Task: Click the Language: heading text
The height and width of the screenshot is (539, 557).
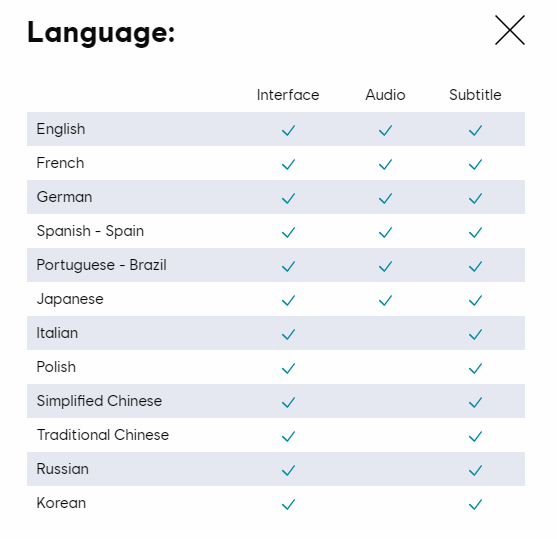Action: point(101,33)
